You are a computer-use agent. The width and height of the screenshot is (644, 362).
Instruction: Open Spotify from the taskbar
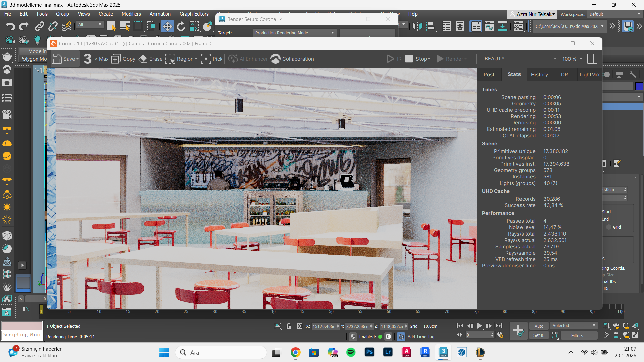[351, 352]
